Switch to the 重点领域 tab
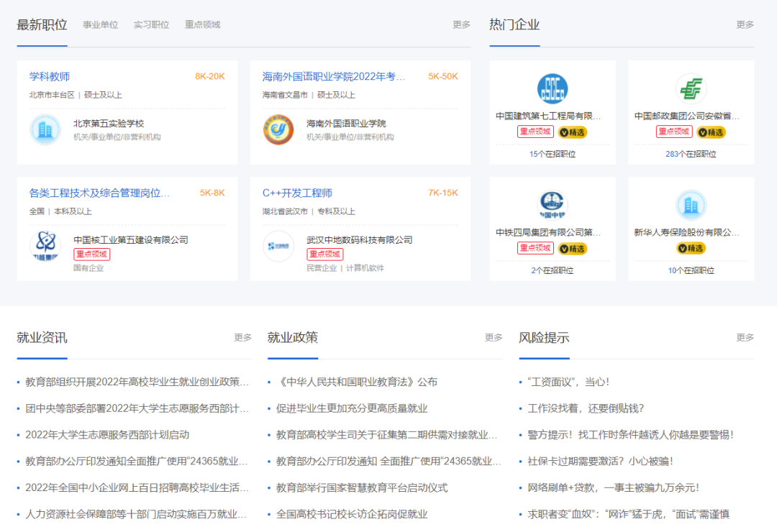 tap(203, 24)
